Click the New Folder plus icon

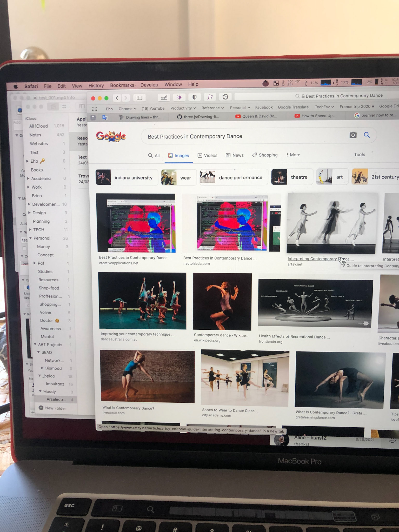point(41,408)
